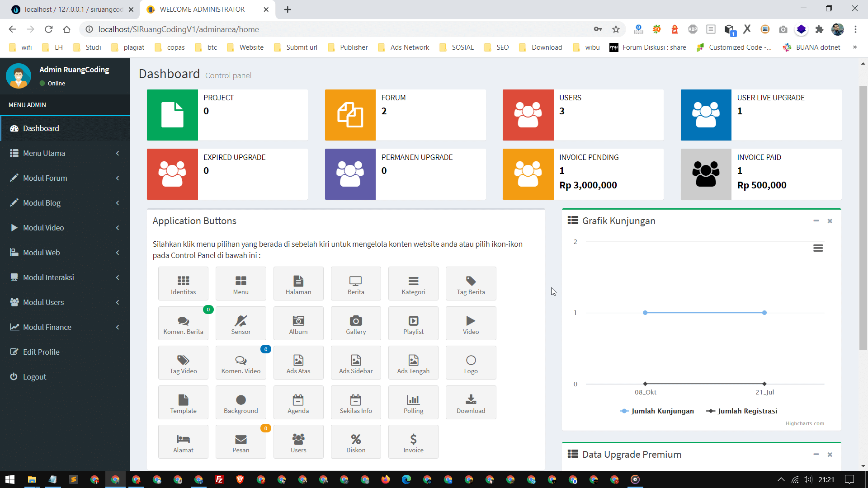Open the Invoice application button
This screenshot has height=488, width=868.
(x=413, y=441)
